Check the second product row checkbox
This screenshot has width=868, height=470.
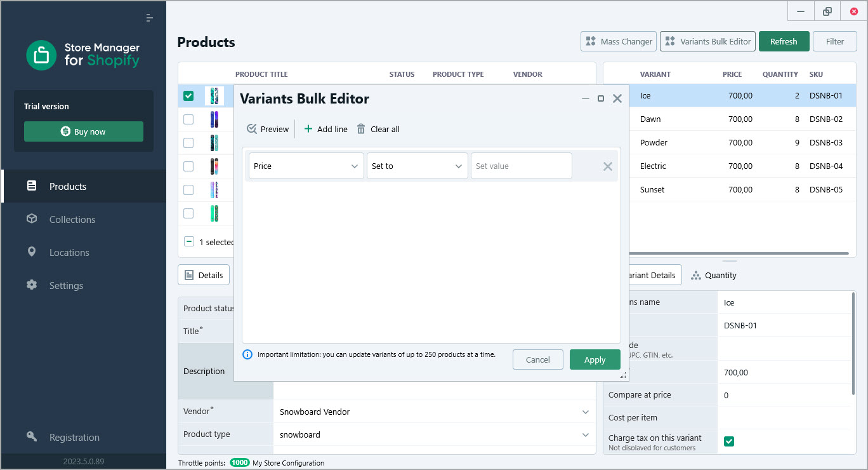[x=188, y=119]
